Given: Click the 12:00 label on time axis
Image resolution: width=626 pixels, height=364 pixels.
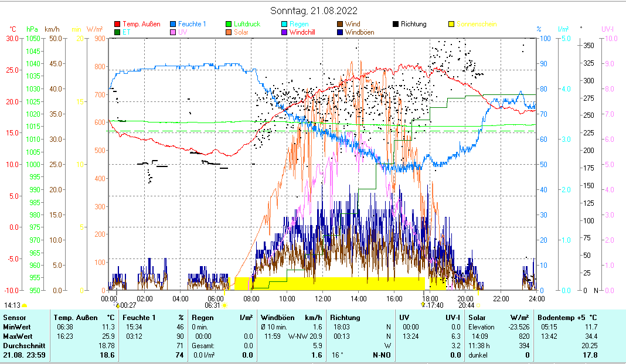Looking at the screenshot, I should [322, 298].
